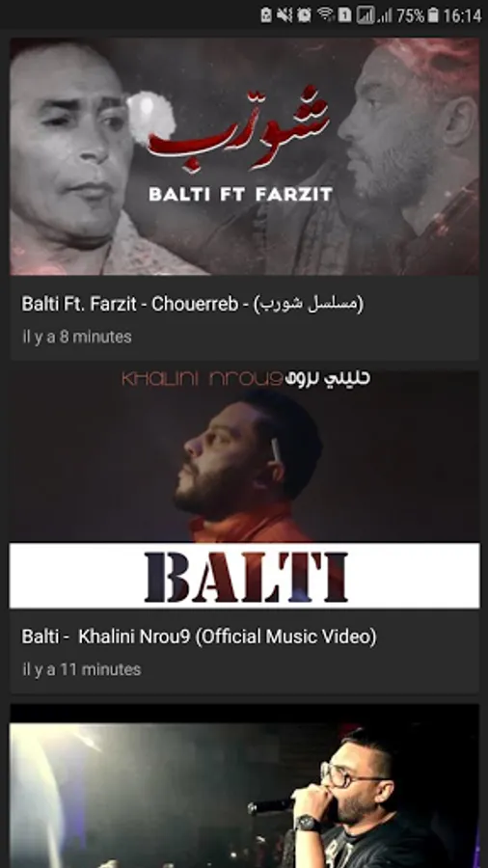Screen dimensions: 488x868
Task: Tap the 75% battery percentage text
Action: [x=410, y=15]
